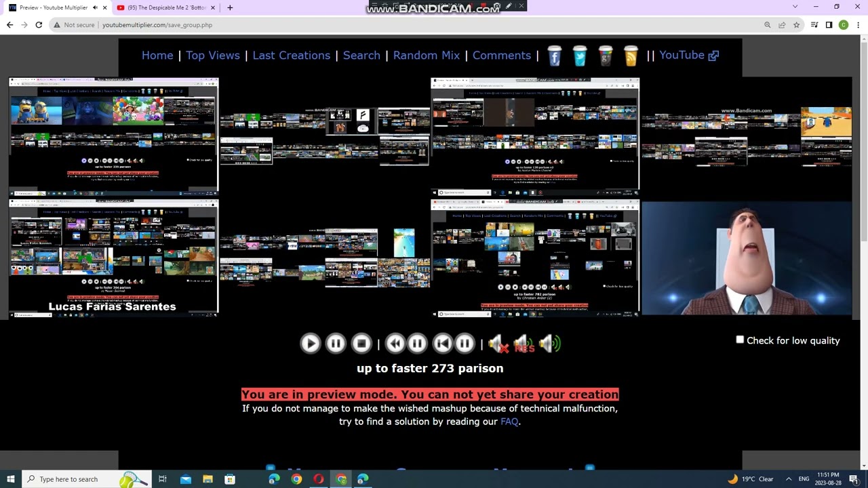
Task: Click the rewind double-arrow button
Action: point(395,344)
